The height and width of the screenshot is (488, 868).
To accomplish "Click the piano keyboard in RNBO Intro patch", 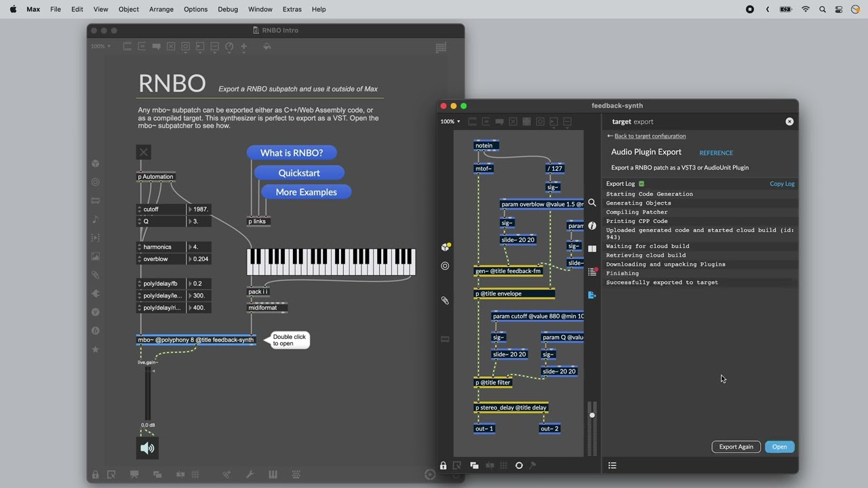I will point(331,262).
